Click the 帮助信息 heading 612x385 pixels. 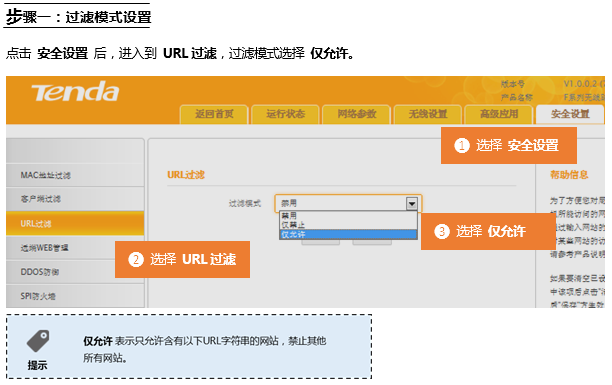[x=569, y=175]
